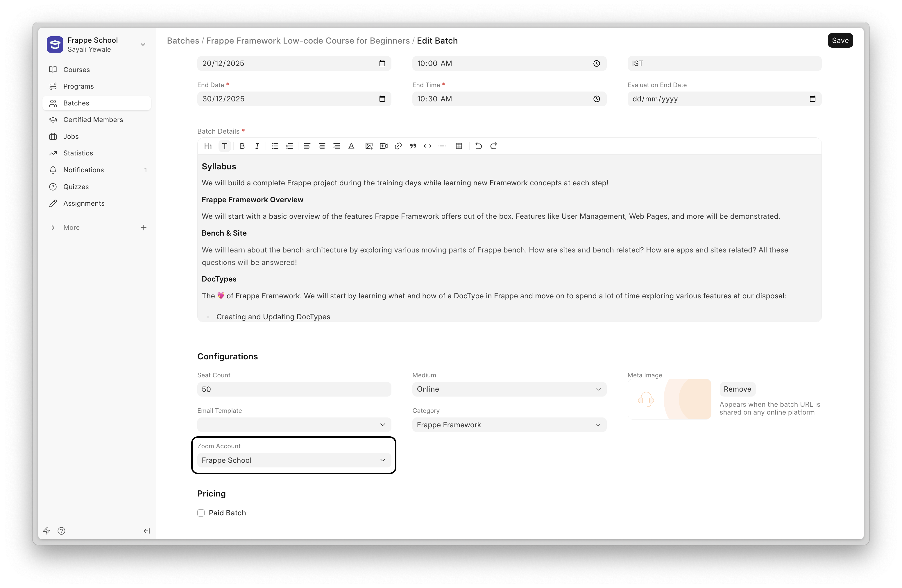
Task: Insert a table in Batch Details
Action: point(459,146)
